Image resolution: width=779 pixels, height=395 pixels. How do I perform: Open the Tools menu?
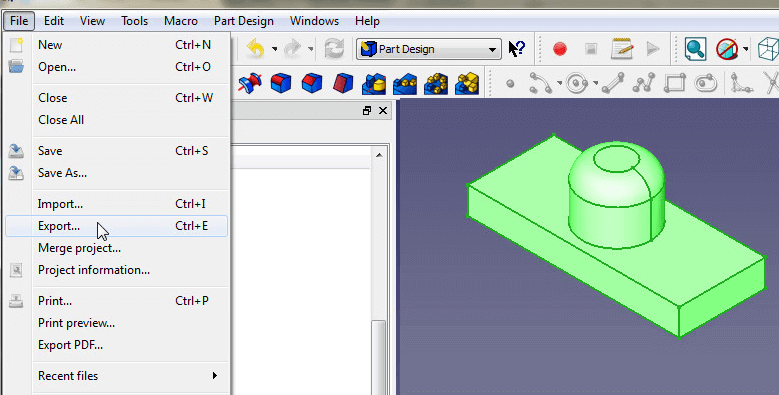coord(135,21)
